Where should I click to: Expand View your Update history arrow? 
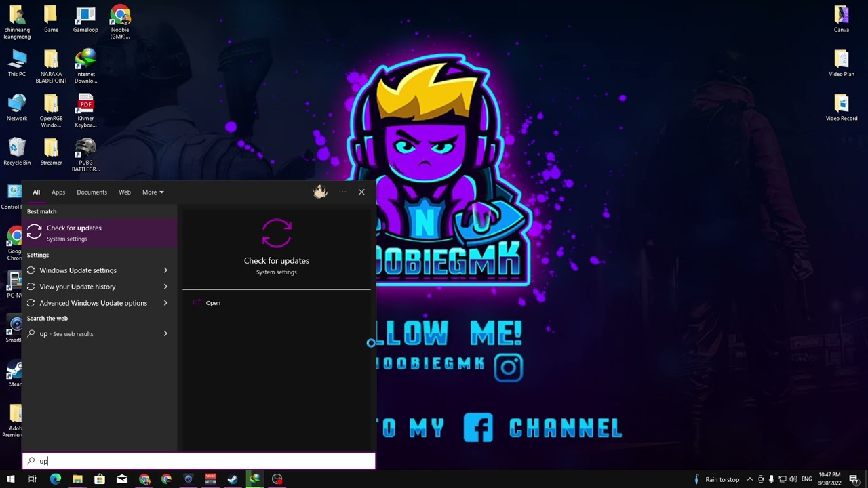[x=165, y=287]
